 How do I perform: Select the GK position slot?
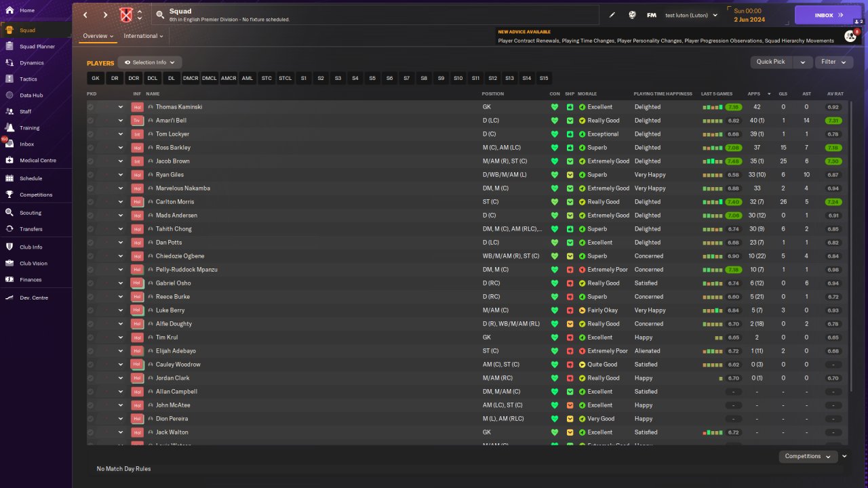(96, 79)
